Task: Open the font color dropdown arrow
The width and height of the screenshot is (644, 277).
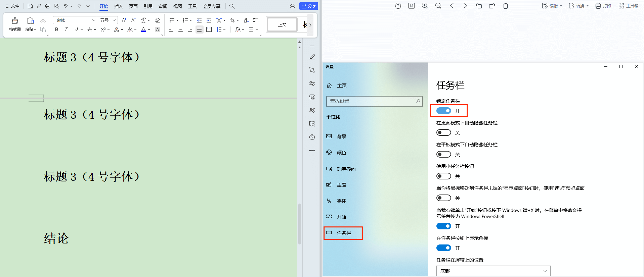Action: [149, 30]
